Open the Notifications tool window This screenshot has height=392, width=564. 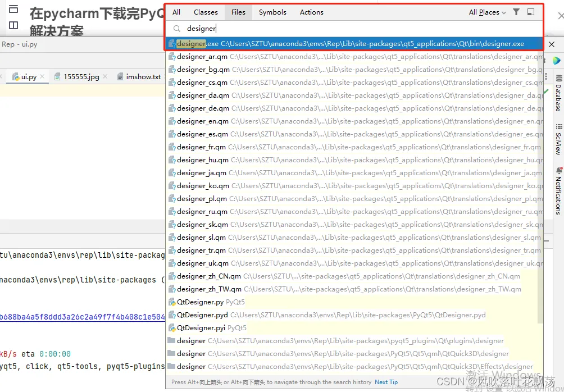[558, 190]
